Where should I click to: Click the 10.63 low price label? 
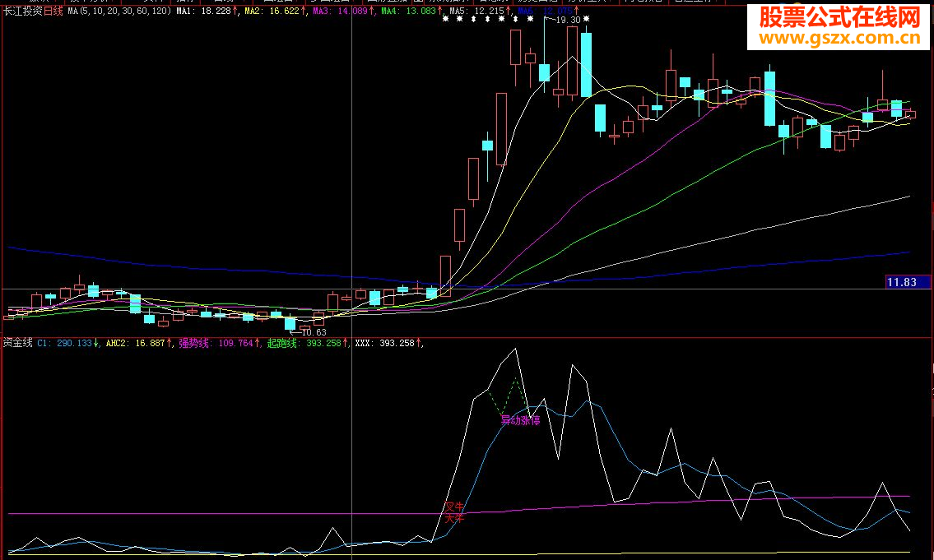pos(314,332)
